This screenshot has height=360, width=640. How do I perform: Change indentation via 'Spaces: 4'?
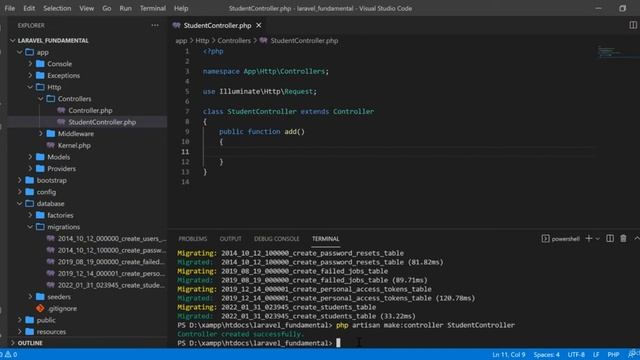[547, 354]
